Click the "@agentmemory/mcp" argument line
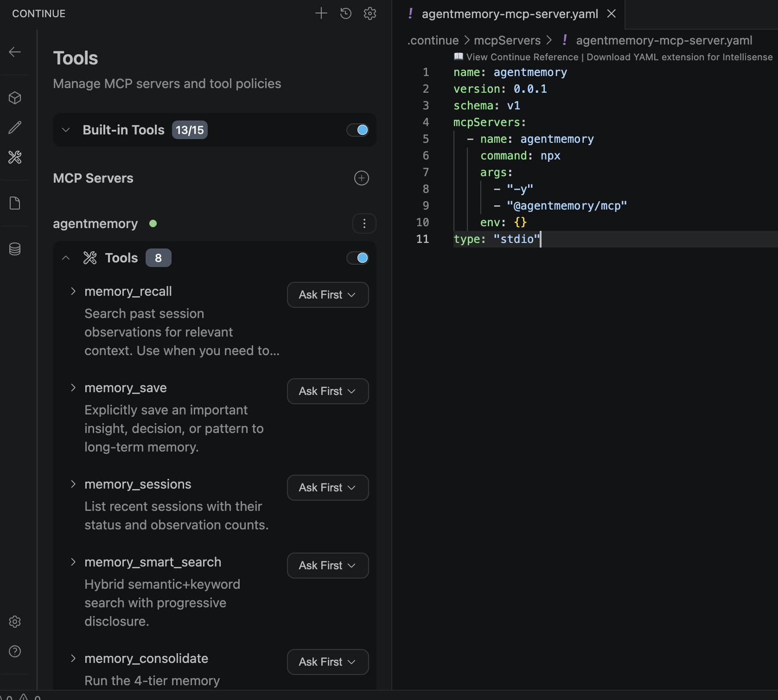The image size is (778, 700). [x=560, y=206]
